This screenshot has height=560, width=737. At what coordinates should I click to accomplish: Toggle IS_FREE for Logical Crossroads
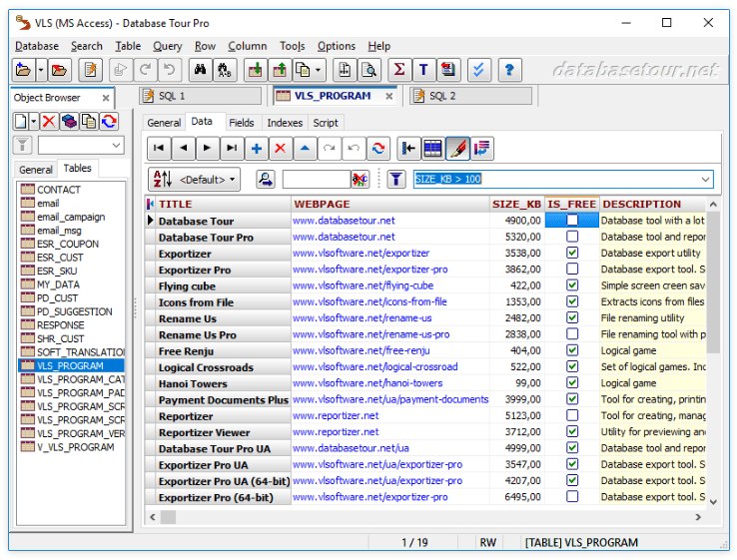tap(572, 366)
